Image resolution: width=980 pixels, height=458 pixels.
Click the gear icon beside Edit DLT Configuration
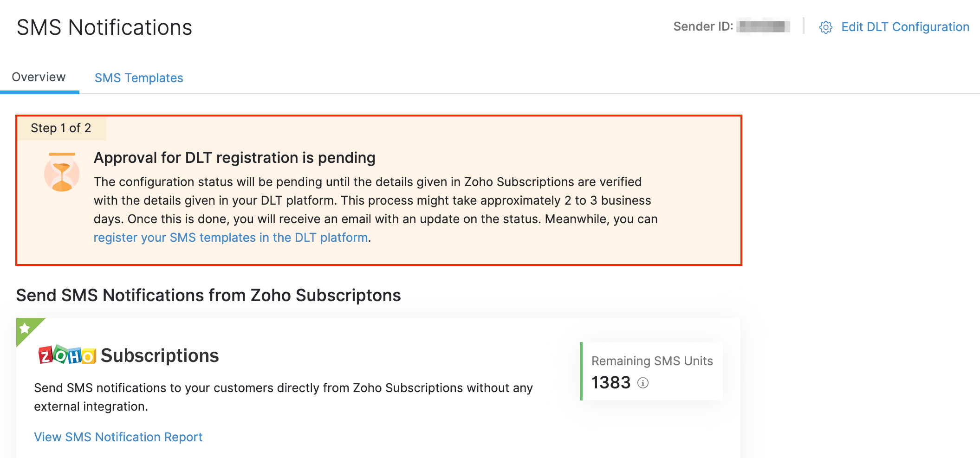click(825, 27)
